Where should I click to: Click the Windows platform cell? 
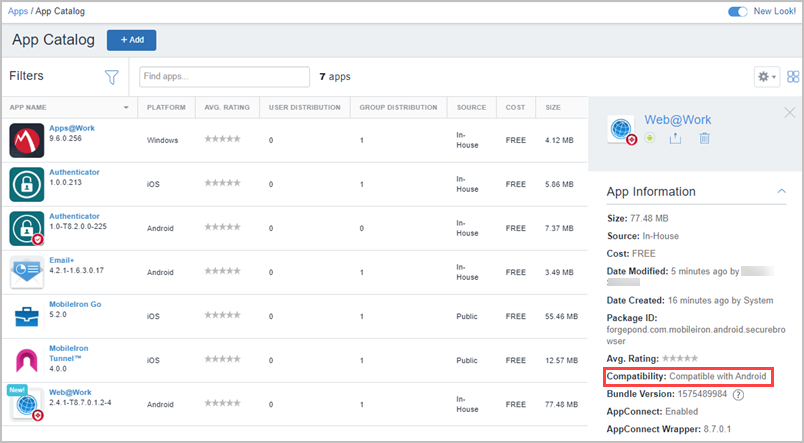click(x=163, y=140)
